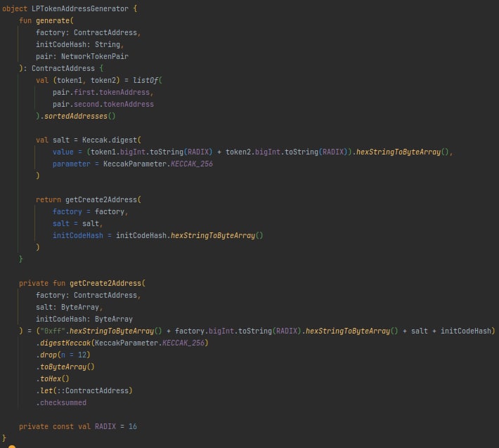499x448 pixels.
Task: Click the LPTokenAddressGenerator object name
Action: click(80, 8)
